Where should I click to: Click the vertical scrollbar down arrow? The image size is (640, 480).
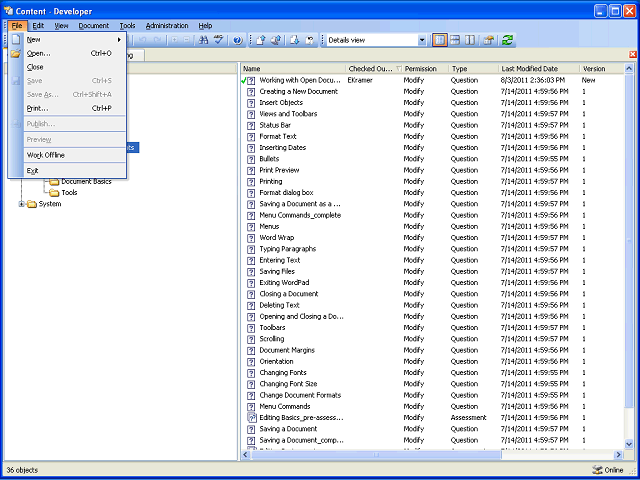[x=629, y=444]
